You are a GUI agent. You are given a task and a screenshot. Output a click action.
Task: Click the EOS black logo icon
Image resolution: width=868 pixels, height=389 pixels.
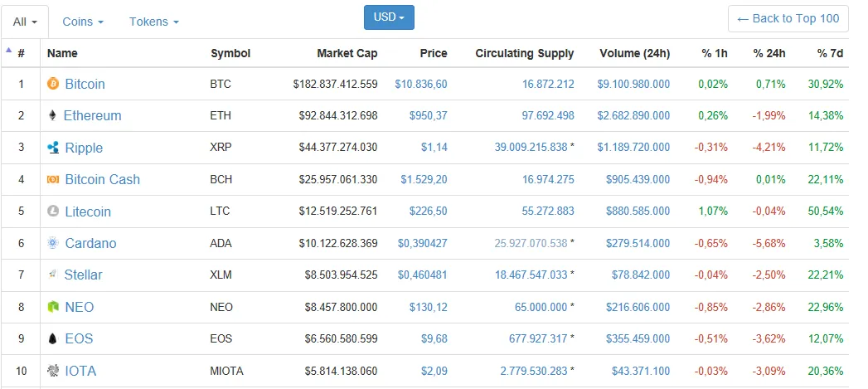point(52,338)
